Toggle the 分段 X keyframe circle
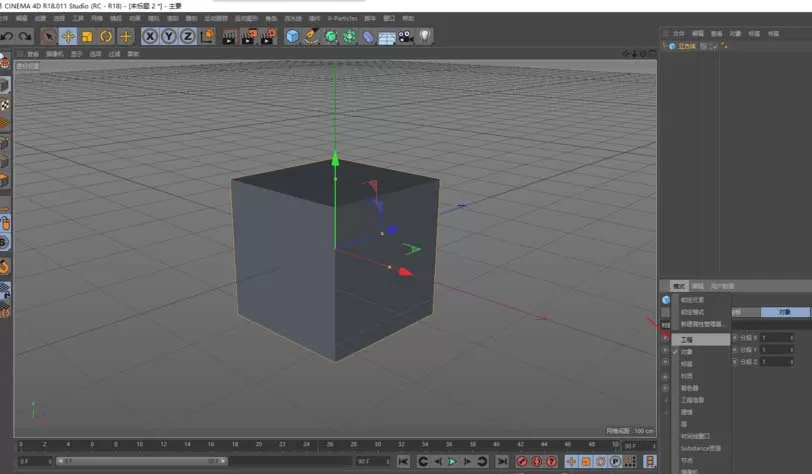The height and width of the screenshot is (474, 812). pyautogui.click(x=735, y=338)
